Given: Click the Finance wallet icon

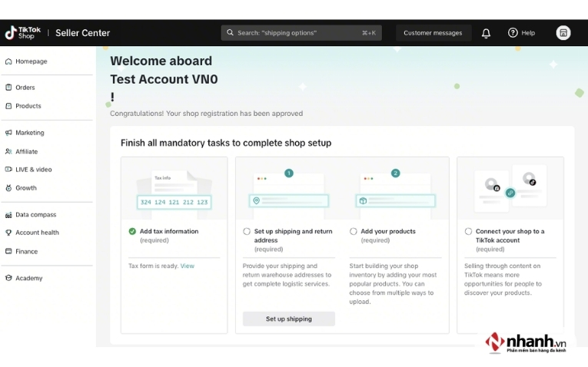Looking at the screenshot, I should tap(8, 251).
